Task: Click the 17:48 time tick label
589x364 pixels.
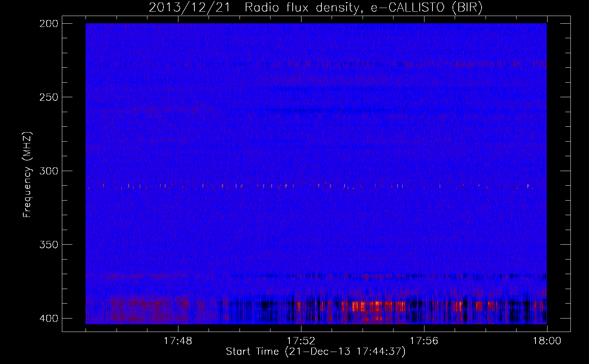Action: point(178,341)
